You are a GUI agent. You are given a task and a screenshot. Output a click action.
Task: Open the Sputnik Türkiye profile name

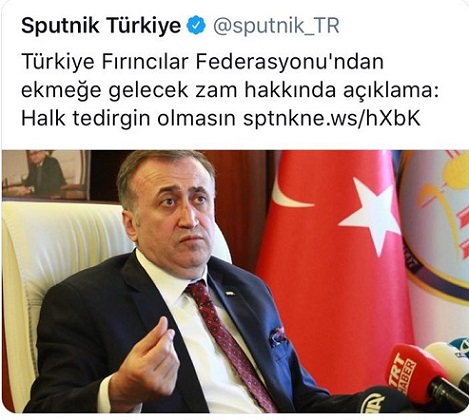[x=101, y=26]
